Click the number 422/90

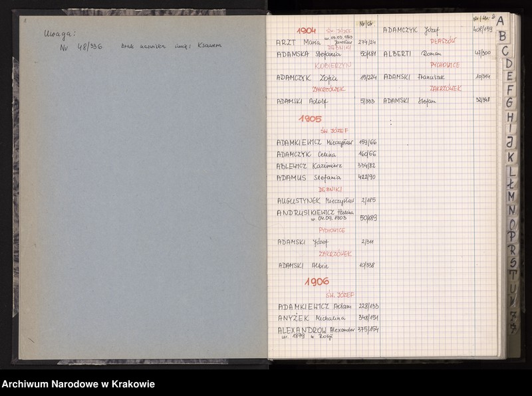[367, 177]
